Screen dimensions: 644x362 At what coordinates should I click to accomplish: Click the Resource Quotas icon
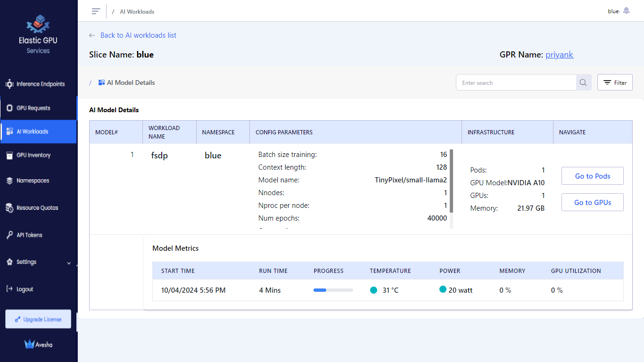9,208
